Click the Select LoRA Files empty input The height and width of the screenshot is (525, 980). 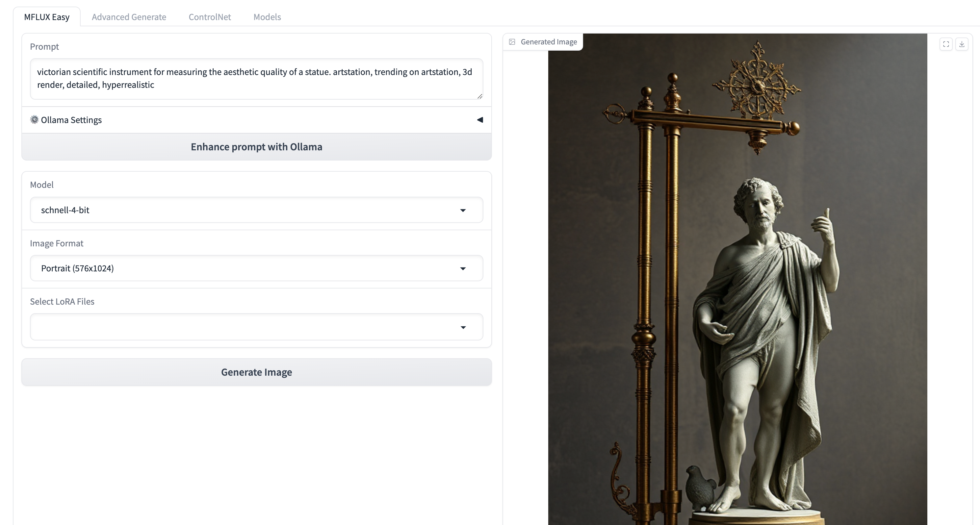[x=244, y=327]
